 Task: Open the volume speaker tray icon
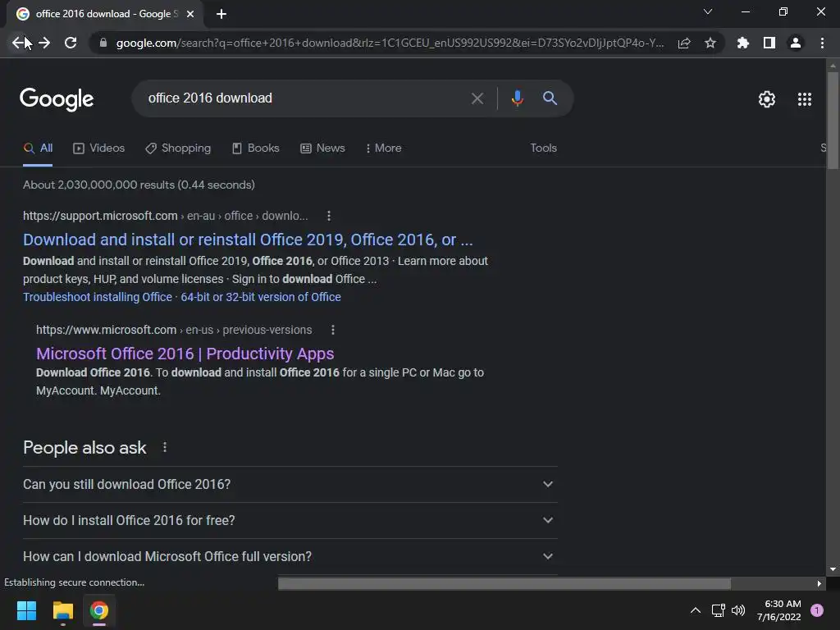[738, 610]
